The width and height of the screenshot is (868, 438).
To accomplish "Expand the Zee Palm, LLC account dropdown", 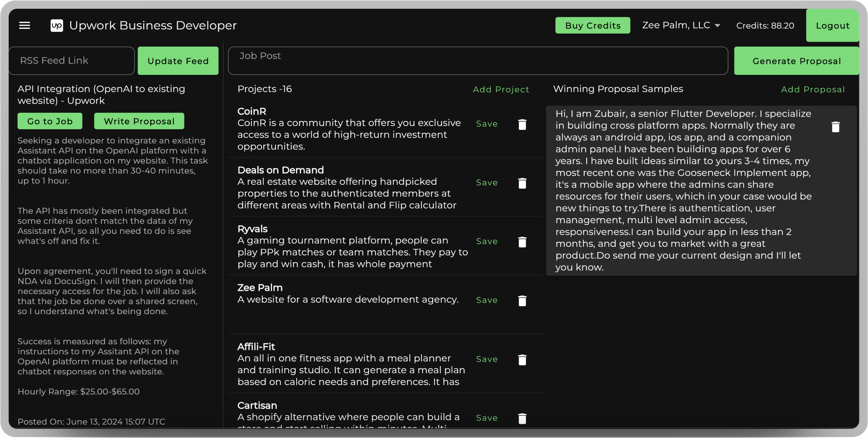I will point(681,25).
